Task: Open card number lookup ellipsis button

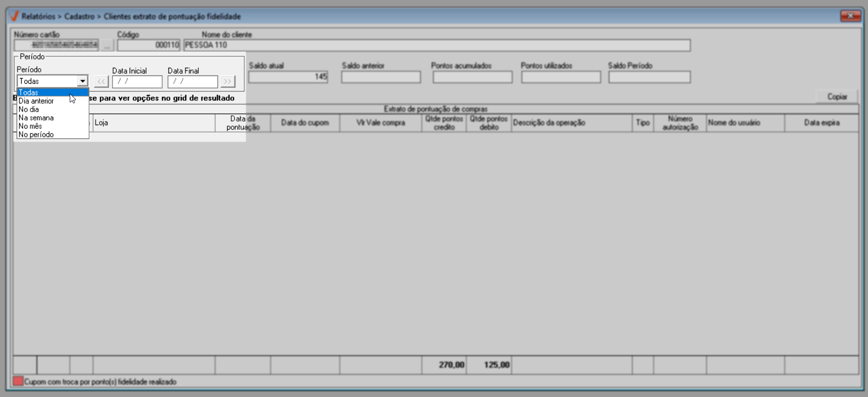Action: pos(107,45)
